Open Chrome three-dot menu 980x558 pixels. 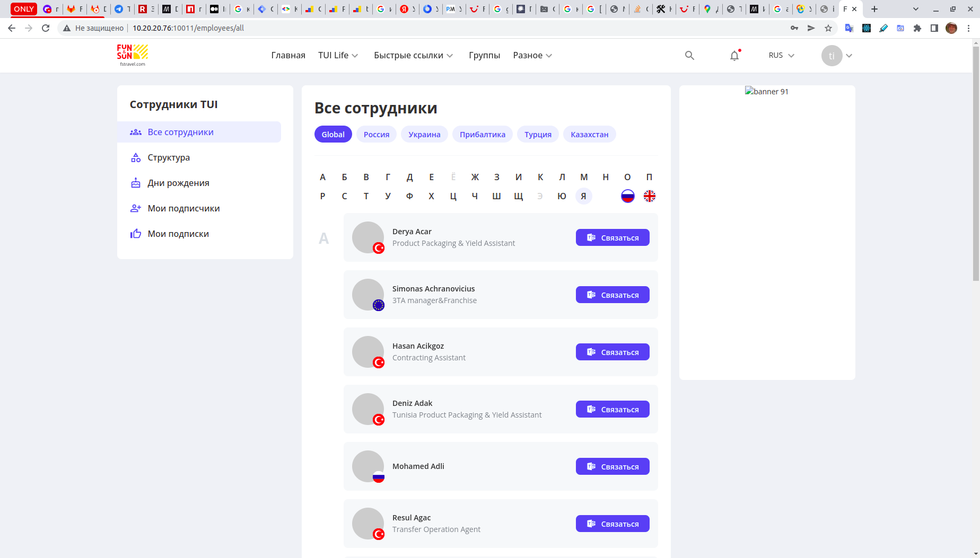[x=968, y=28]
